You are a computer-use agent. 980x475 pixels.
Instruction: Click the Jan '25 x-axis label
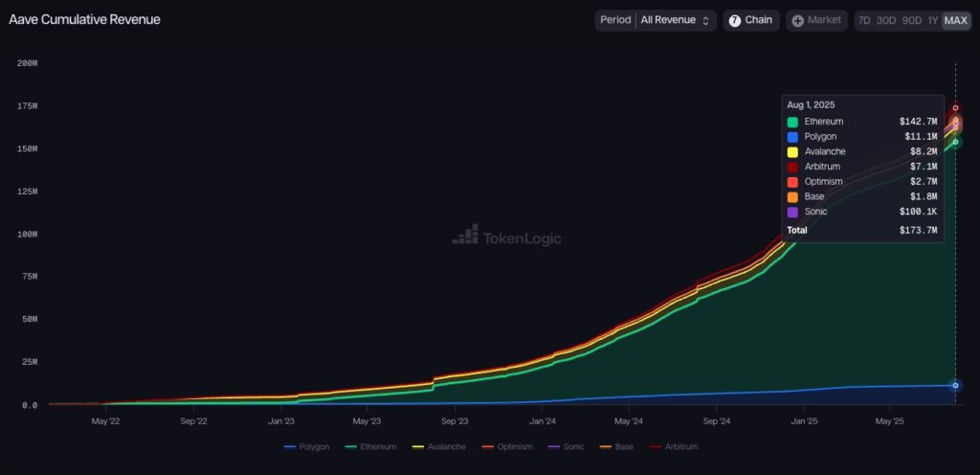tap(804, 421)
